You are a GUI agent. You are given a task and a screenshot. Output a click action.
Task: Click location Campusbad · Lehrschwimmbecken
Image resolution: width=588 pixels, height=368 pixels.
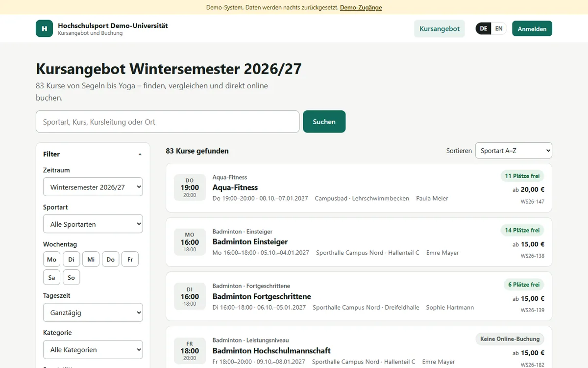pos(362,199)
